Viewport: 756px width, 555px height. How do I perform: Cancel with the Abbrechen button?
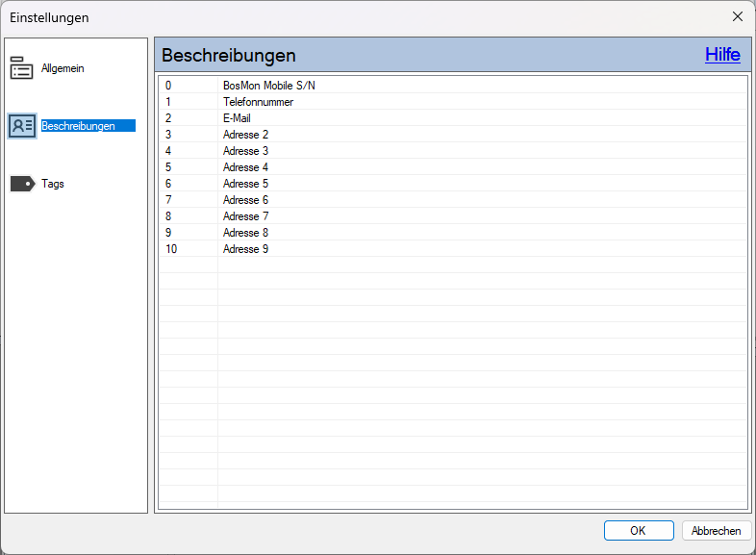pyautogui.click(x=717, y=530)
